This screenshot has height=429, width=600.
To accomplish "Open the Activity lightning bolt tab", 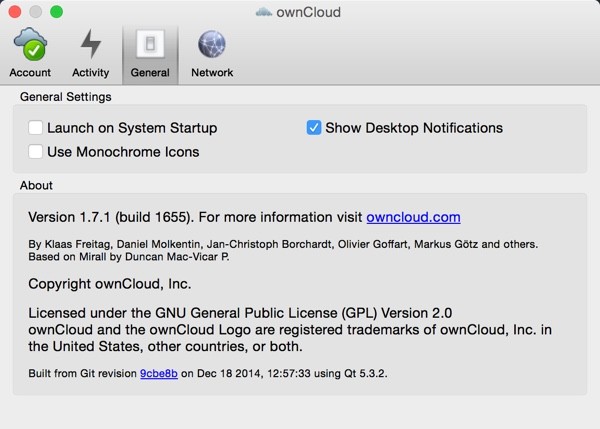I will 91,53.
